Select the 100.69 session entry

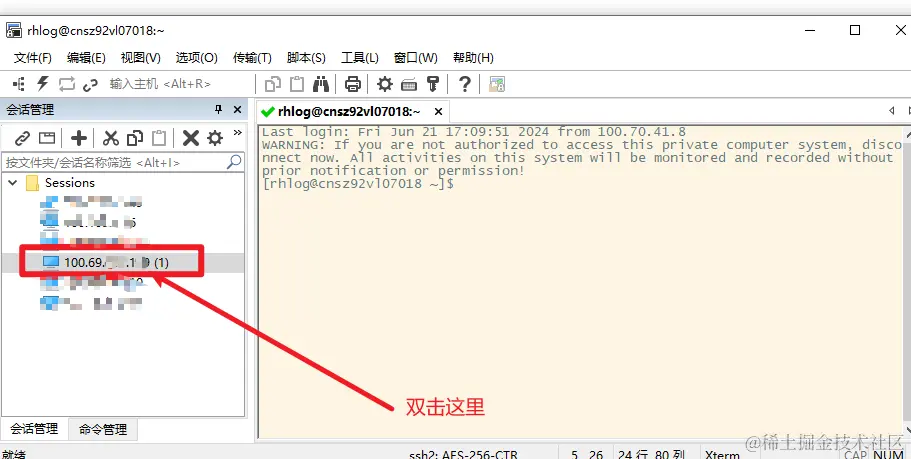pyautogui.click(x=116, y=263)
